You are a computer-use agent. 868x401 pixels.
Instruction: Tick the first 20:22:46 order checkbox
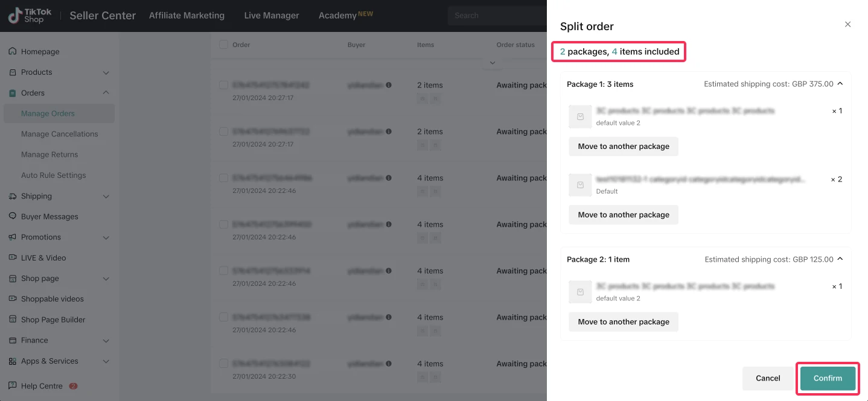[x=223, y=178]
